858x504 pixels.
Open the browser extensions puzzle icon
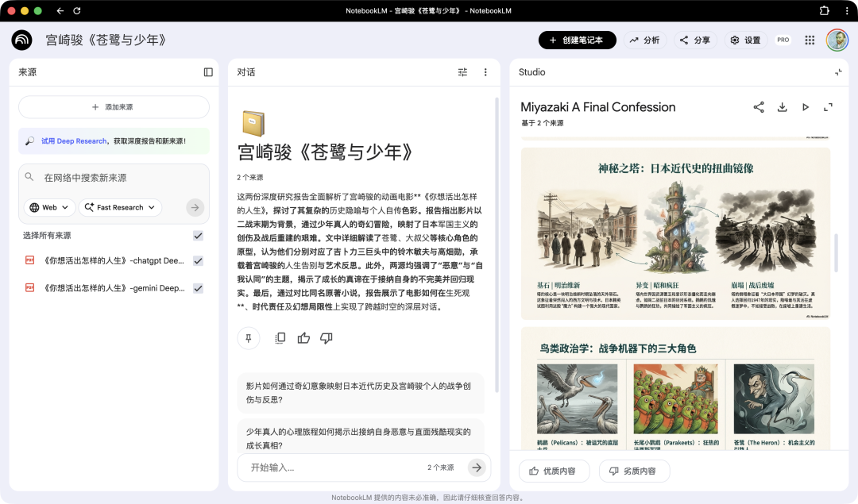[824, 10]
